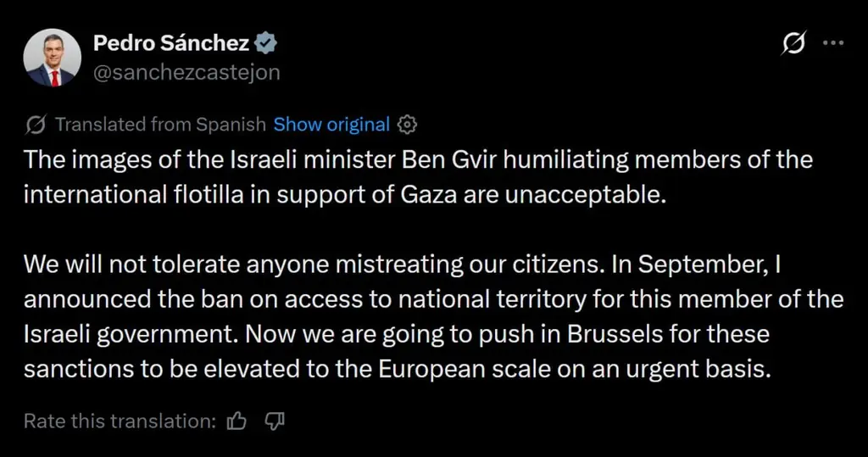
Task: Rate translation with thumbs up
Action: click(237, 421)
